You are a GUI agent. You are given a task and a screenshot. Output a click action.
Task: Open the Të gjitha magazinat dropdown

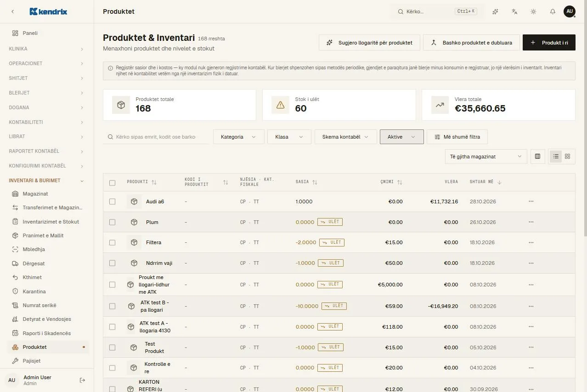coord(486,157)
